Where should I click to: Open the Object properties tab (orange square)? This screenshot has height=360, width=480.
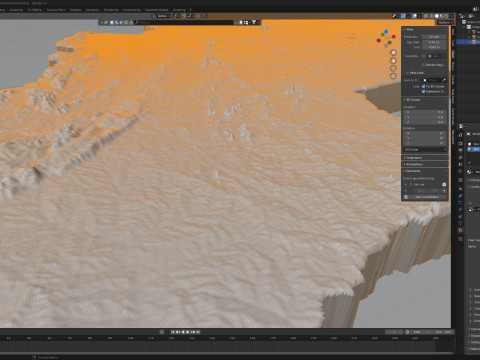(x=460, y=189)
